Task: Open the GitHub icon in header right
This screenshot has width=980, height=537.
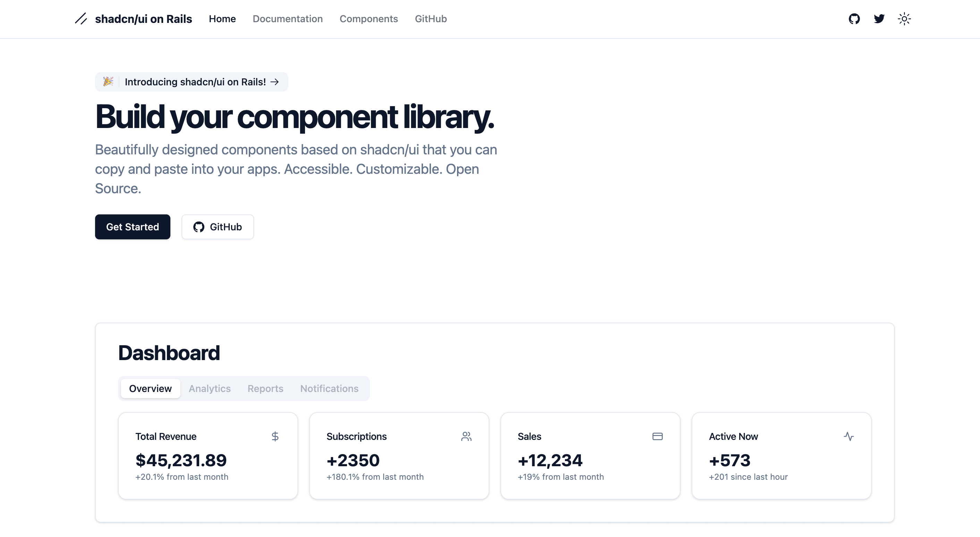Action: [854, 19]
